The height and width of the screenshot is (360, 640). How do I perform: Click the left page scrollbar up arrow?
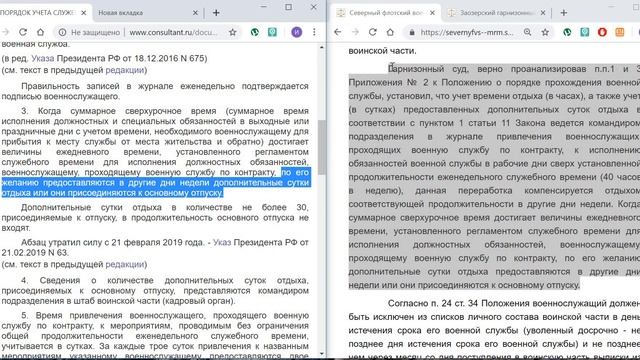click(322, 47)
